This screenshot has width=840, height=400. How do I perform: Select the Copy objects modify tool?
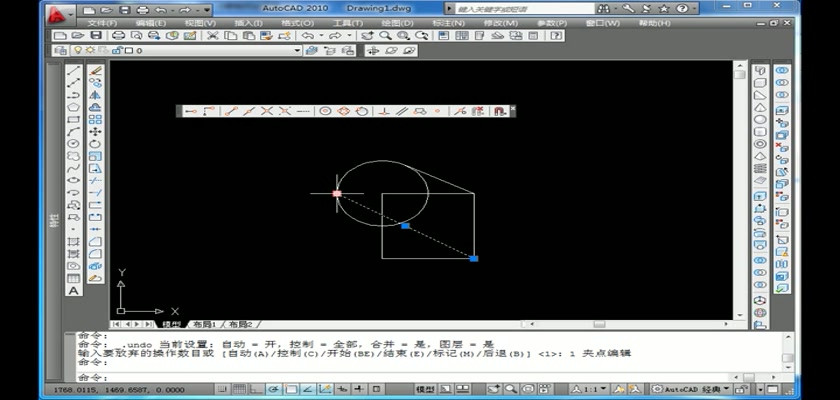point(95,82)
